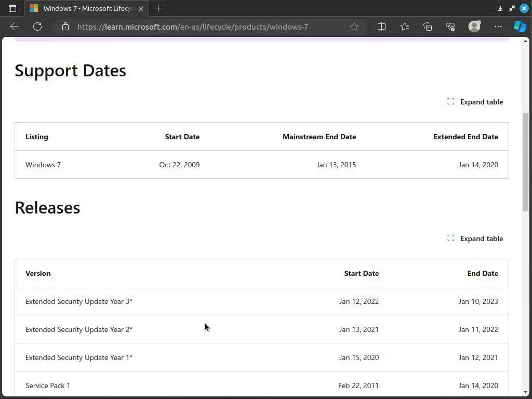Expand the Support Dates table

(x=475, y=102)
